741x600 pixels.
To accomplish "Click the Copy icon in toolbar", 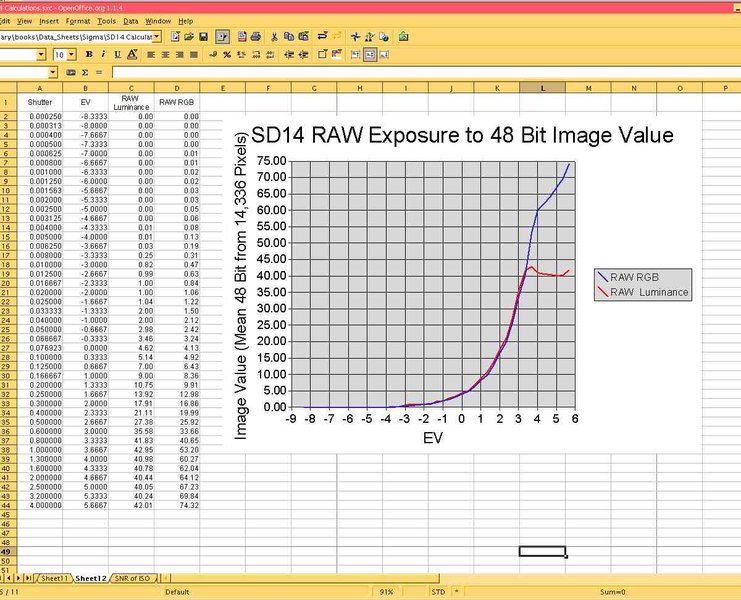I will [288, 36].
